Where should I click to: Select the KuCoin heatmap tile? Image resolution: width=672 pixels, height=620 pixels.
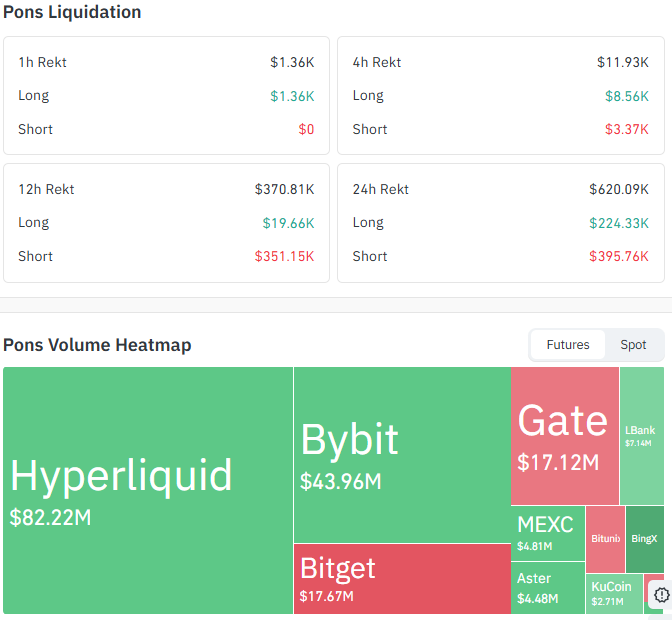click(614, 594)
